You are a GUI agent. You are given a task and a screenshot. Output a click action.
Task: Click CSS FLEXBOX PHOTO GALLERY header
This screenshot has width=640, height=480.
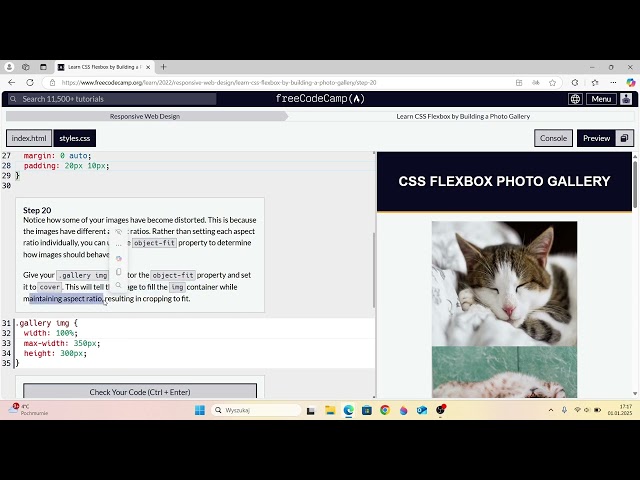tap(504, 181)
